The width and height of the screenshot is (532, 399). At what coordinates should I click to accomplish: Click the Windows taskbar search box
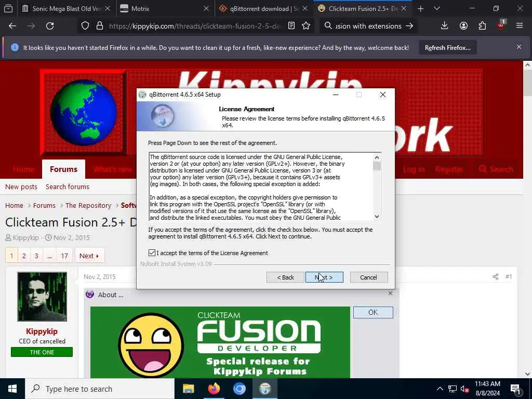[100, 389]
